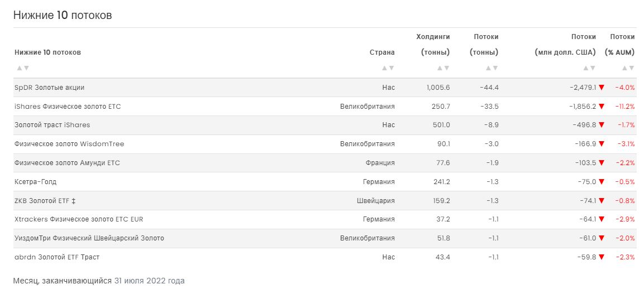Click the abrdn Золотой ETF Траст row
Screen dimensions: 644x289
56,257
